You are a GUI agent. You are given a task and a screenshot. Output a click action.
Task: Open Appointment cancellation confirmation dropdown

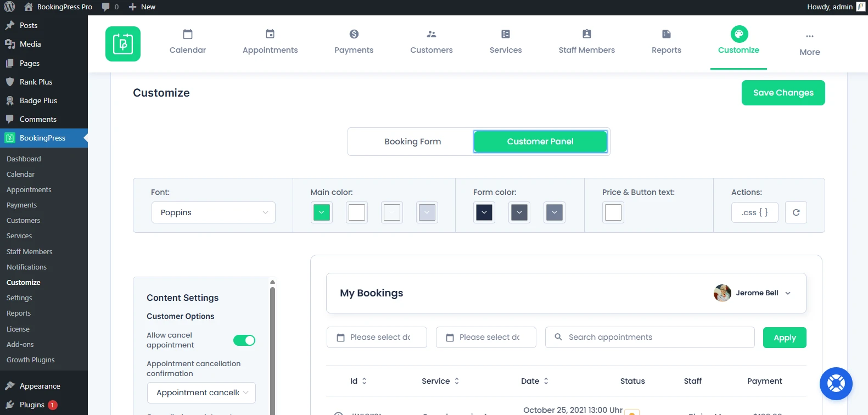tap(201, 392)
